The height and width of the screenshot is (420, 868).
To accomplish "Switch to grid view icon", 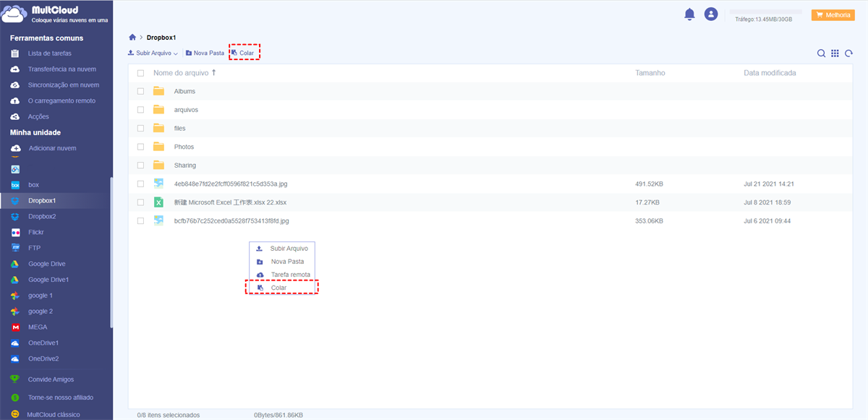I will (835, 53).
